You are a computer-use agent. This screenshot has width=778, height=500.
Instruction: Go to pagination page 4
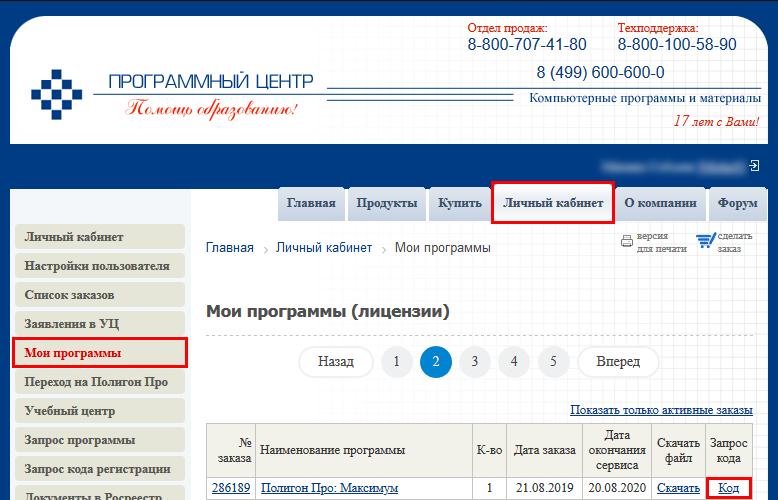point(514,362)
